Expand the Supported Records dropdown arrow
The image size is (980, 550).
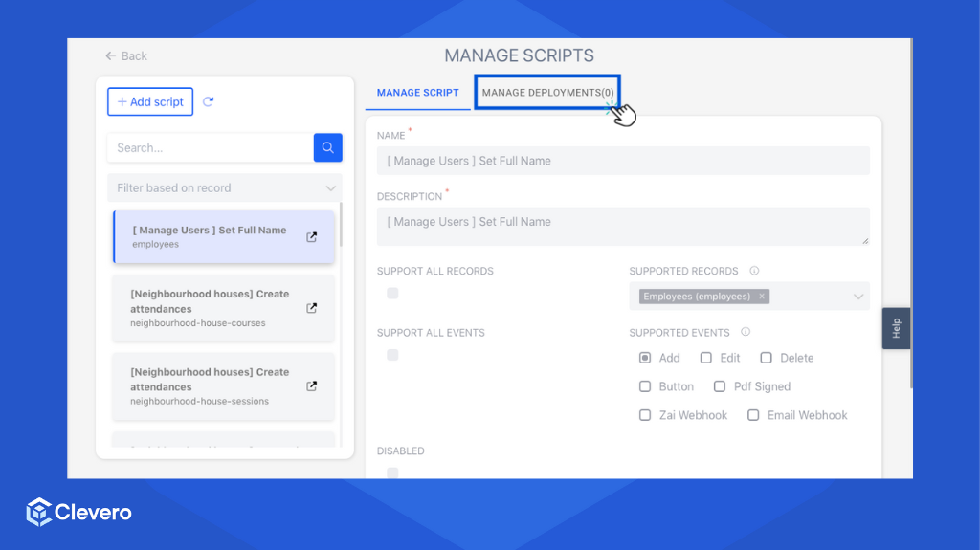click(858, 297)
